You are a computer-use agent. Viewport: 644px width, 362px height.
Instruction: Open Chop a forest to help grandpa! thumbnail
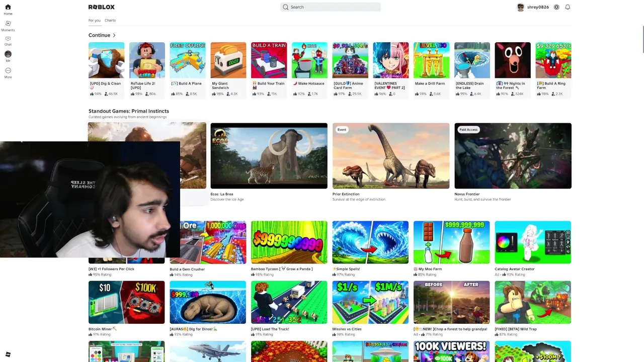pos(451,302)
